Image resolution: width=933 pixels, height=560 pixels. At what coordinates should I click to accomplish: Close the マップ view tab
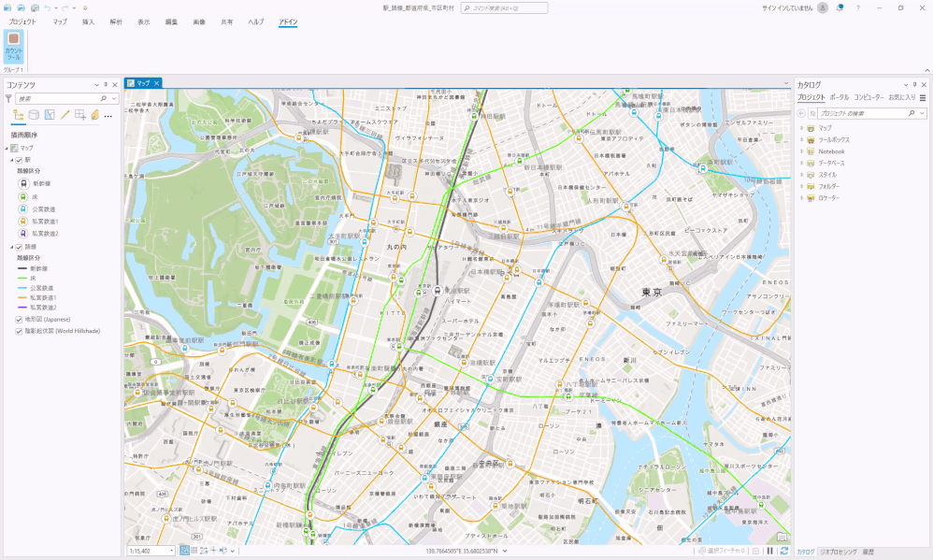(x=156, y=83)
